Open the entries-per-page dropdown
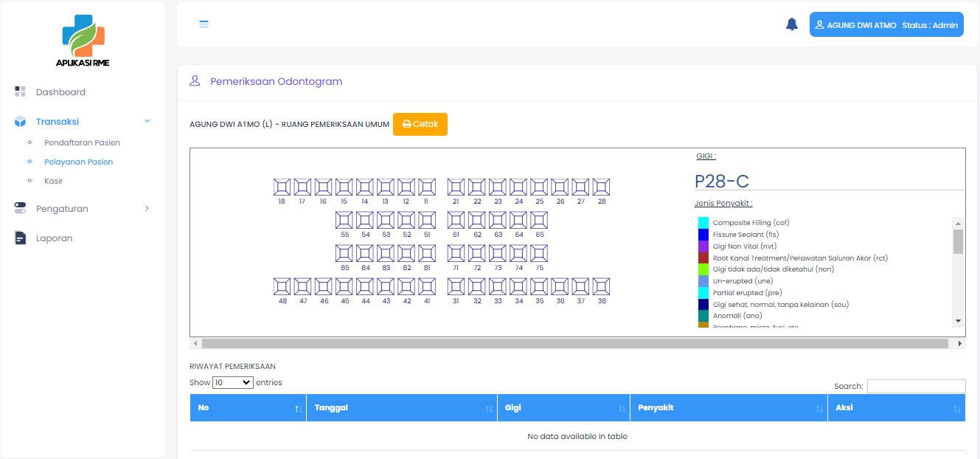 tap(232, 382)
